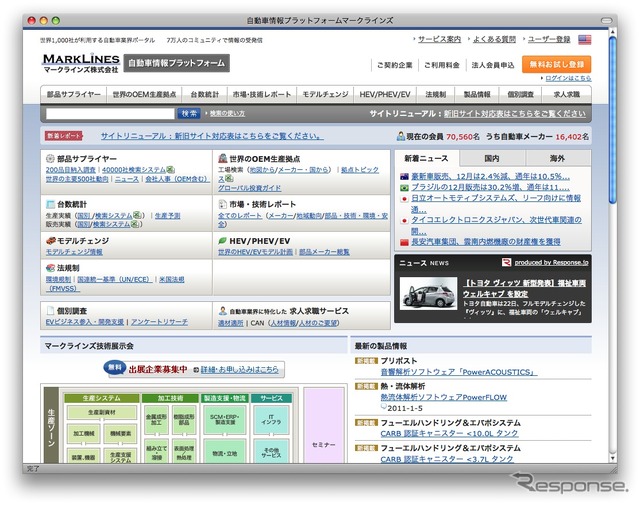640x505 pixels.
Task: Click the 台数統計 section icon
Action: pos(50,204)
